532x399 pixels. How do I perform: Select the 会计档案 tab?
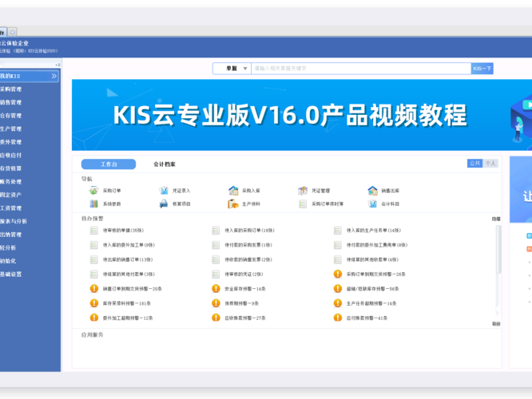point(165,164)
